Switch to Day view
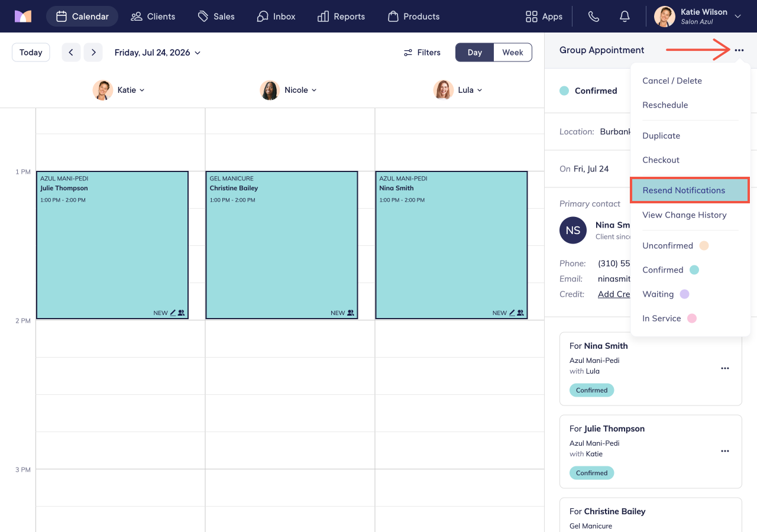Viewport: 757px width, 532px height. (474, 52)
